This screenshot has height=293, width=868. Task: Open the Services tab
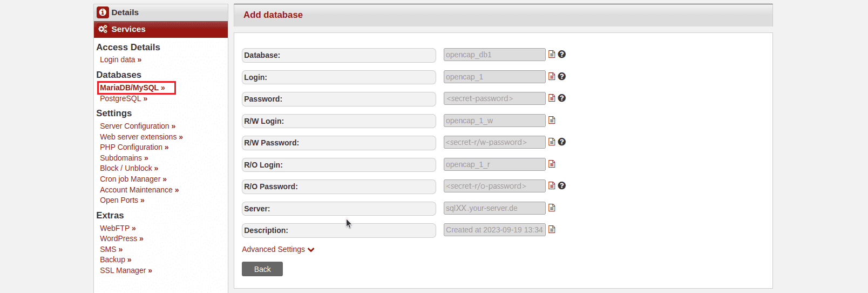point(128,29)
